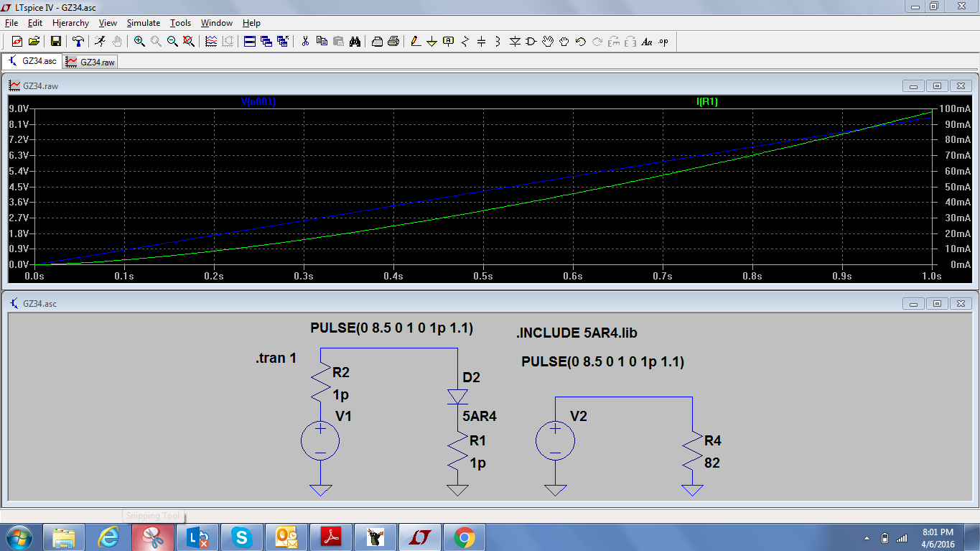Select the Draw Wire pencil tool
This screenshot has height=551, width=980.
[x=415, y=42]
